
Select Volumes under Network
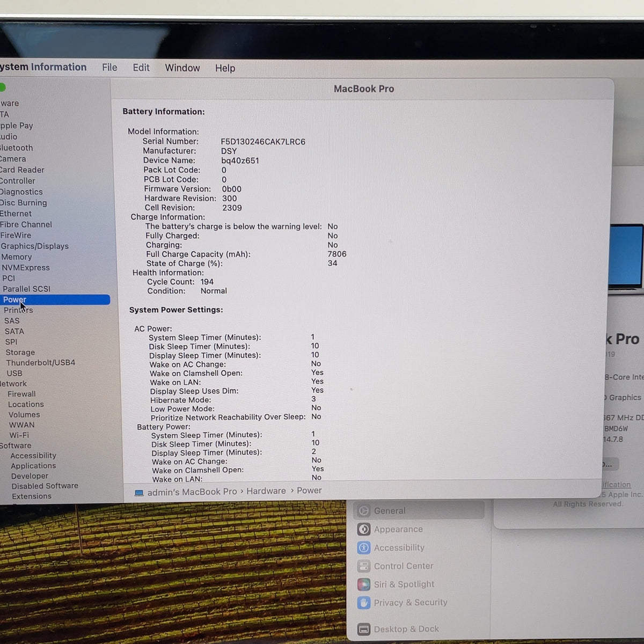point(24,415)
